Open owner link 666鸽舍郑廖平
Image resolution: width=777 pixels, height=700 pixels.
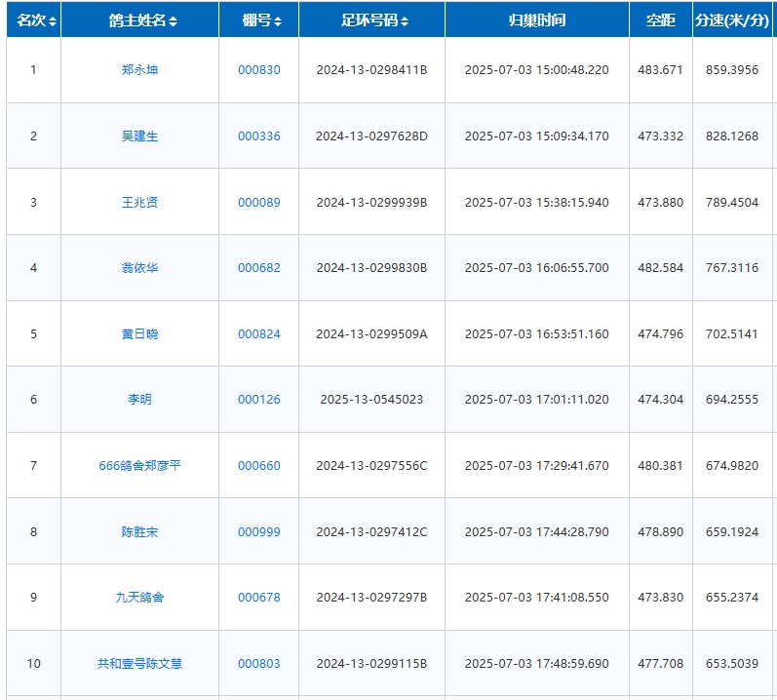tap(139, 466)
